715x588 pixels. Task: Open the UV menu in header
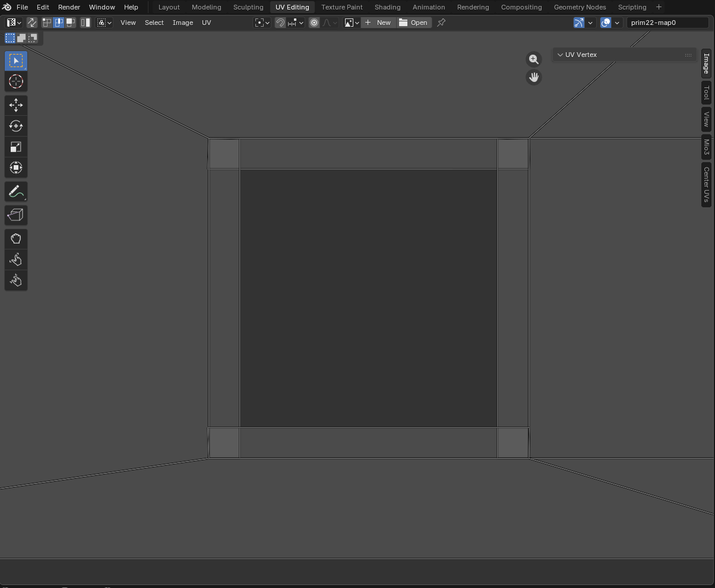click(206, 23)
